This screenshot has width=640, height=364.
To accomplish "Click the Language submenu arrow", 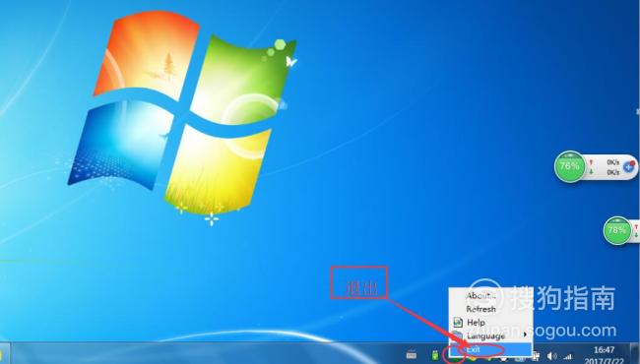I will (x=526, y=335).
